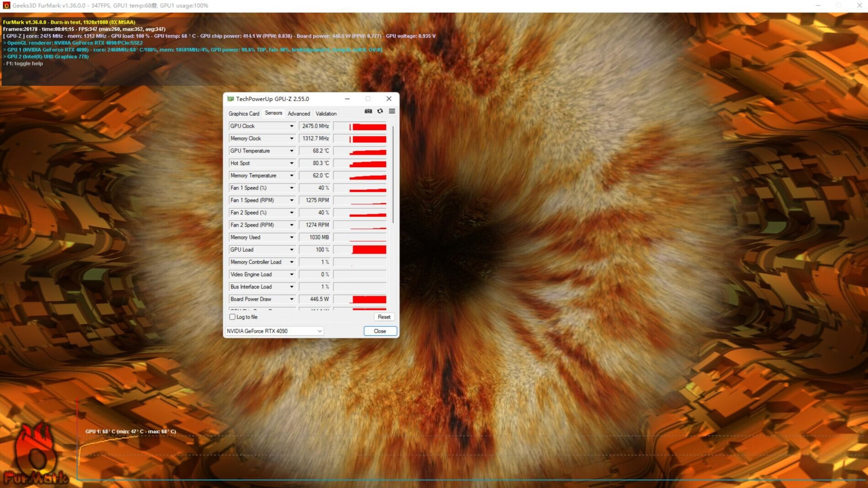Open the Fan 2 Speed (%) dropdown
The height and width of the screenshot is (488, 868).
(291, 212)
